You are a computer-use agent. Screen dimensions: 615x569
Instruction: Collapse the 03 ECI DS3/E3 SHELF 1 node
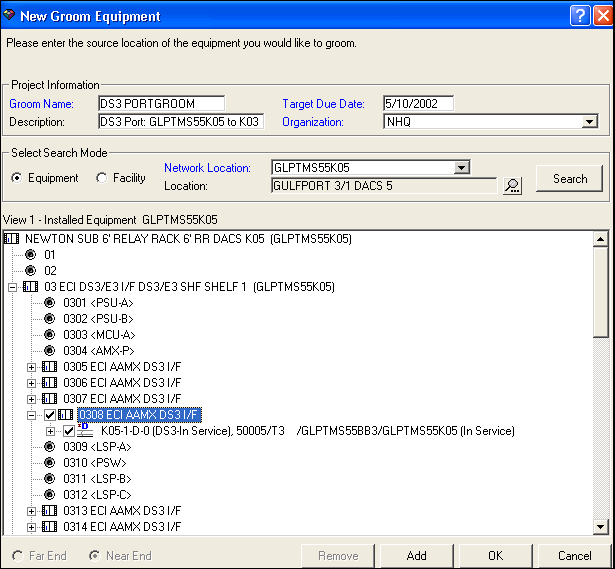click(x=13, y=287)
